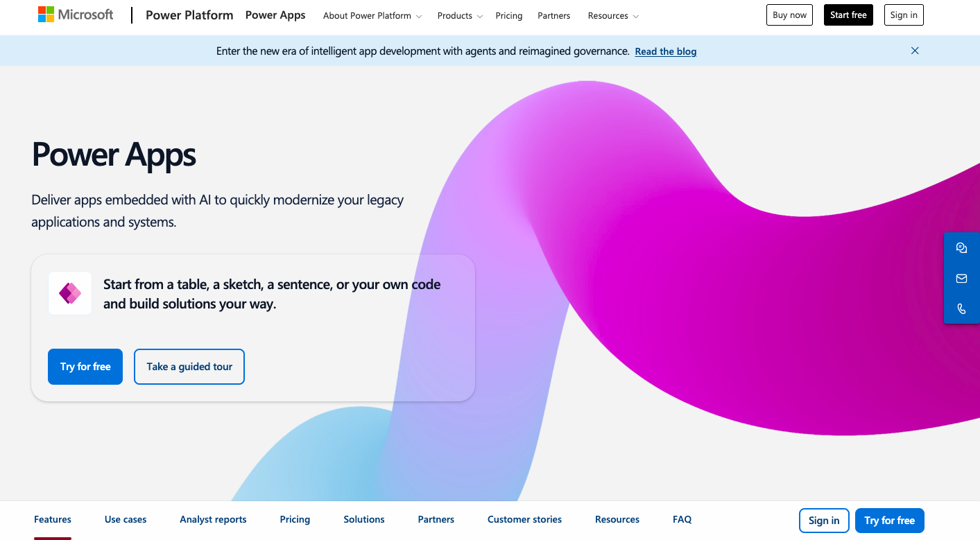Open the Read the blog link

[x=666, y=51]
